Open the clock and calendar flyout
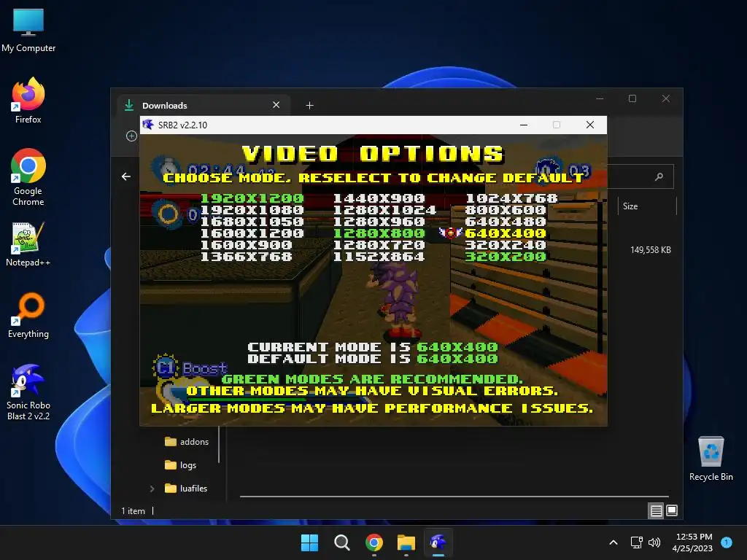 (694, 542)
